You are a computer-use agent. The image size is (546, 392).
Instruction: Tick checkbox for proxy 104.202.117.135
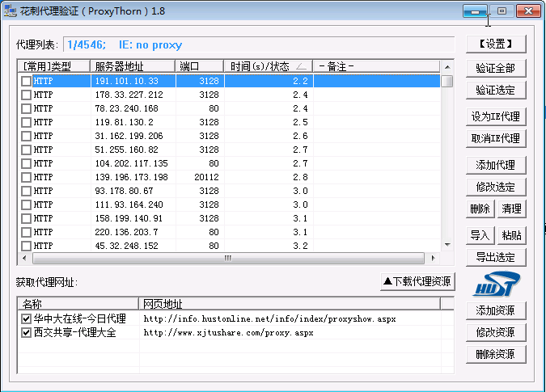click(x=26, y=163)
